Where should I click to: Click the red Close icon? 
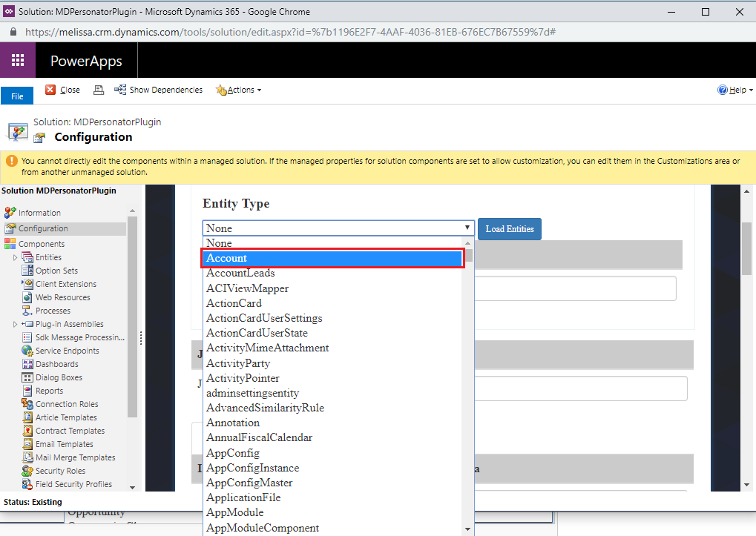50,90
